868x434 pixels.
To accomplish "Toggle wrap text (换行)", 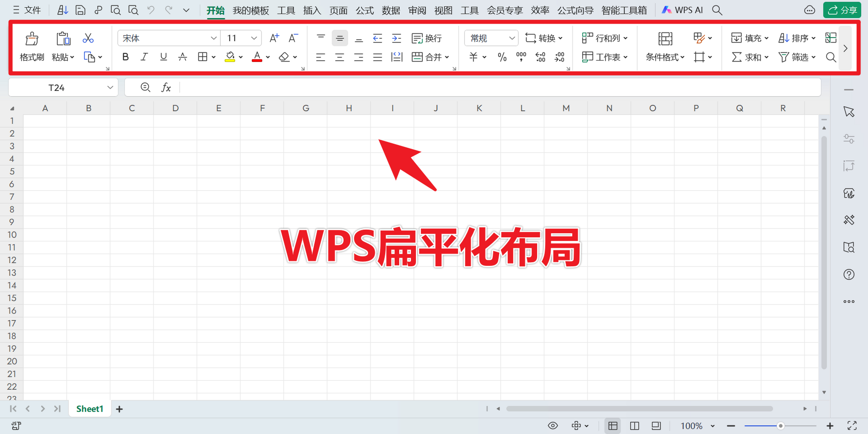I will tap(427, 38).
